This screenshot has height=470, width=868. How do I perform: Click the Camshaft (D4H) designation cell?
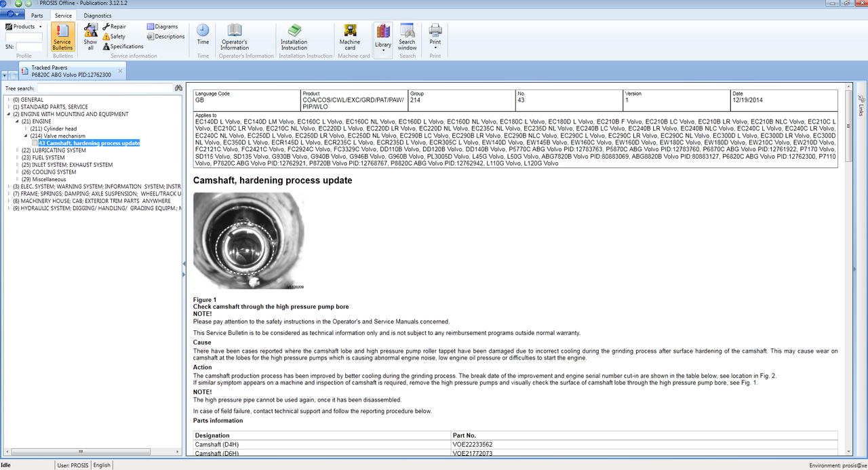point(322,444)
